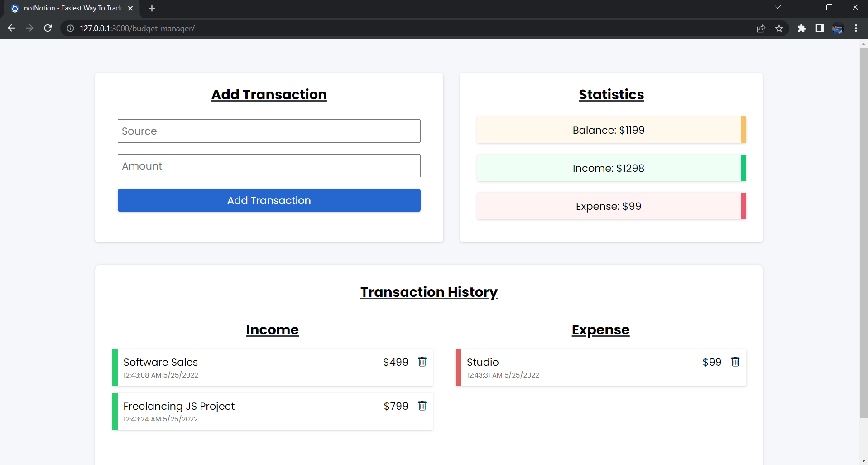Bookmark this page with the star icon
This screenshot has height=465, width=868.
point(779,29)
